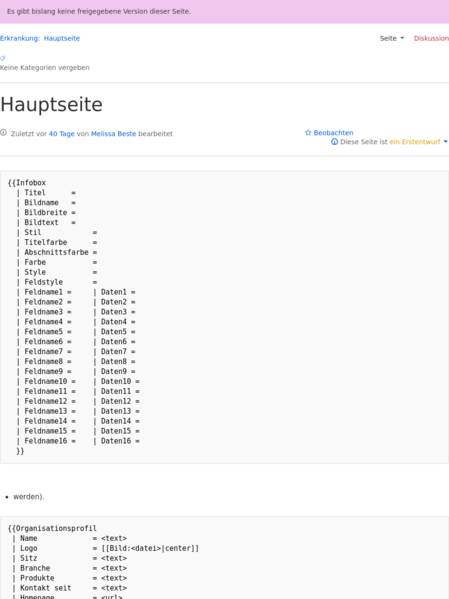Visit Melissa Beste's user page link
449x599 pixels.
(113, 134)
